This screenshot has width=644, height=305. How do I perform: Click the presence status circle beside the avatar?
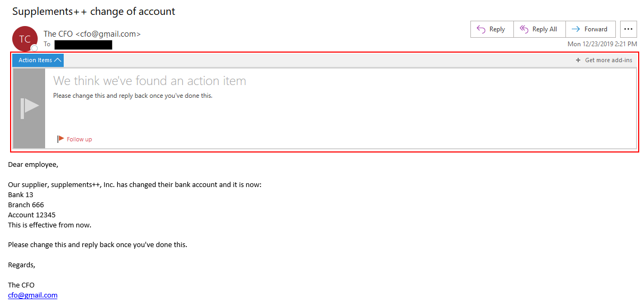point(35,48)
